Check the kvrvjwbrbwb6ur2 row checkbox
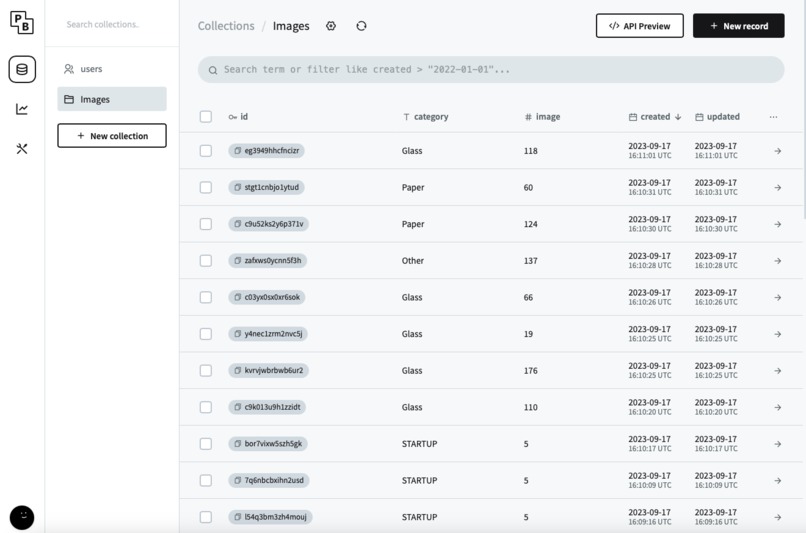 pyautogui.click(x=206, y=371)
